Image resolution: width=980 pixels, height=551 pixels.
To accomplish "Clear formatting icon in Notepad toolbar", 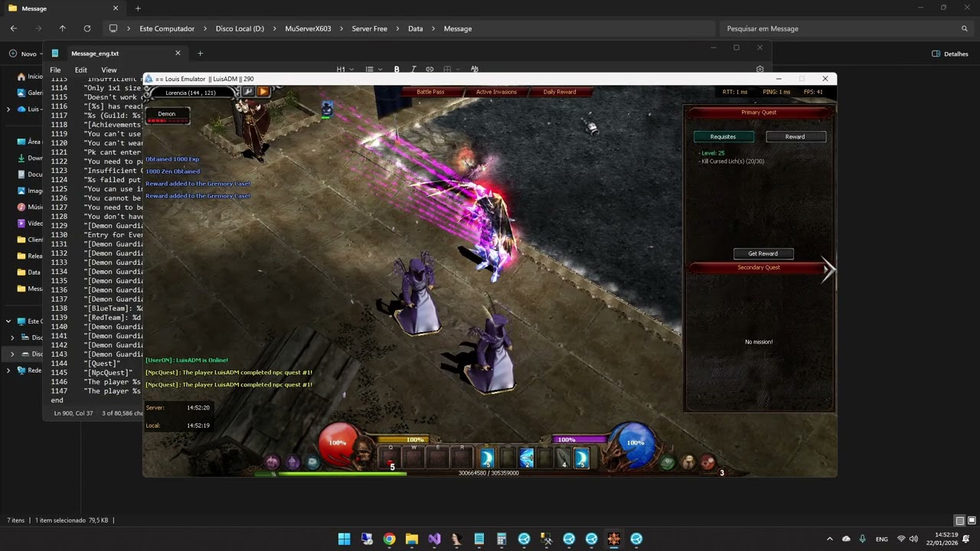I will [x=475, y=69].
